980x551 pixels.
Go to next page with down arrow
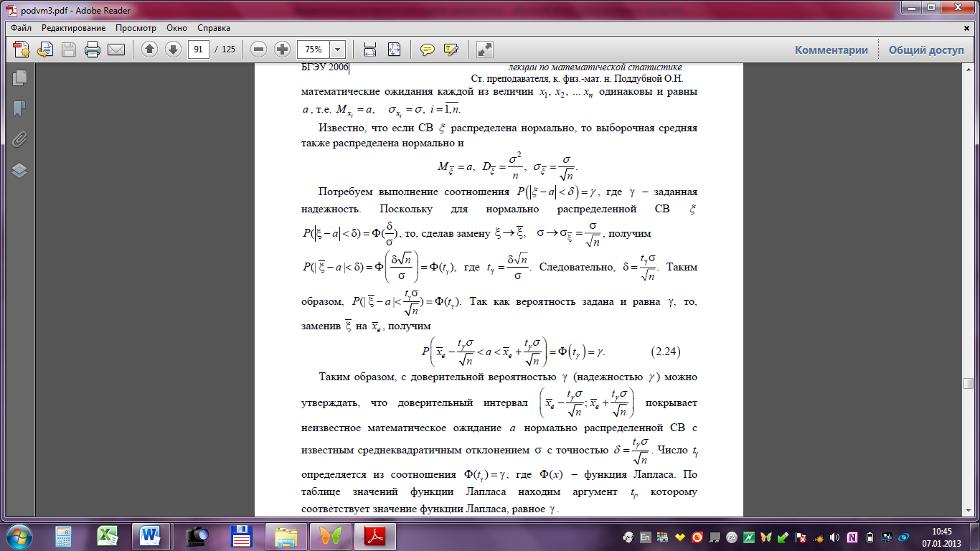click(173, 50)
